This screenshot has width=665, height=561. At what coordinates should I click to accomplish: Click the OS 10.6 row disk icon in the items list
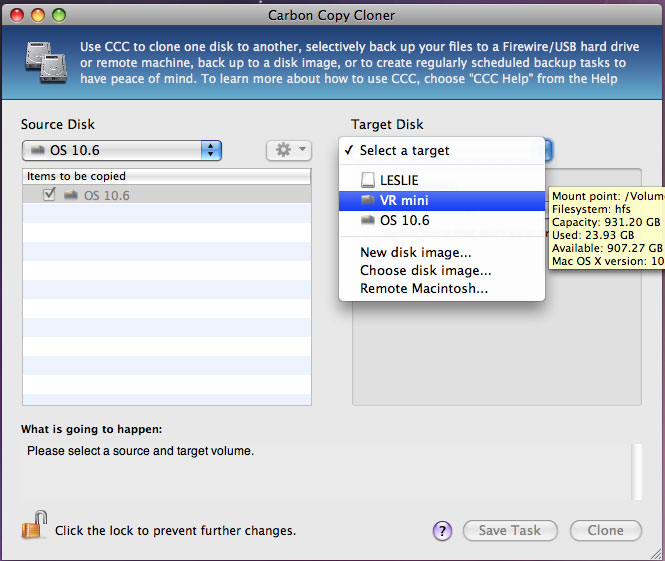coord(70,195)
